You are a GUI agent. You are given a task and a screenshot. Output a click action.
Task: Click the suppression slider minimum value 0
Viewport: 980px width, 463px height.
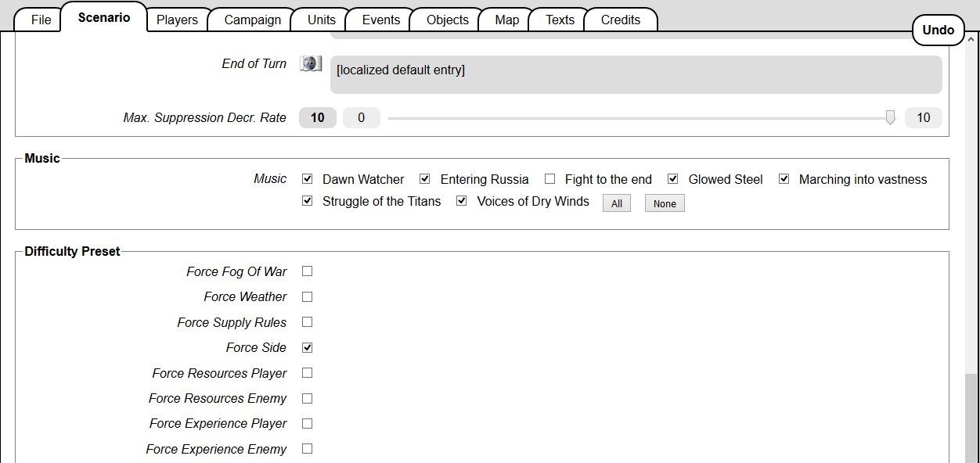point(362,118)
